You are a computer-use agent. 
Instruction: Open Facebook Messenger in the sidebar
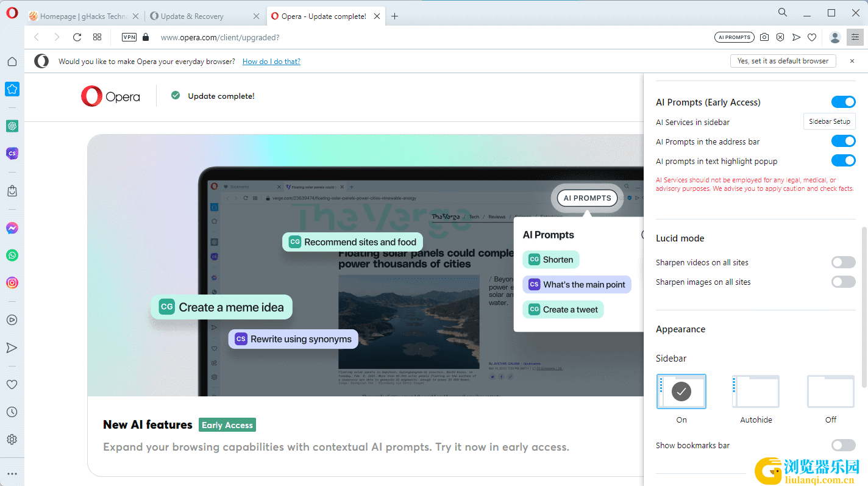(x=12, y=228)
